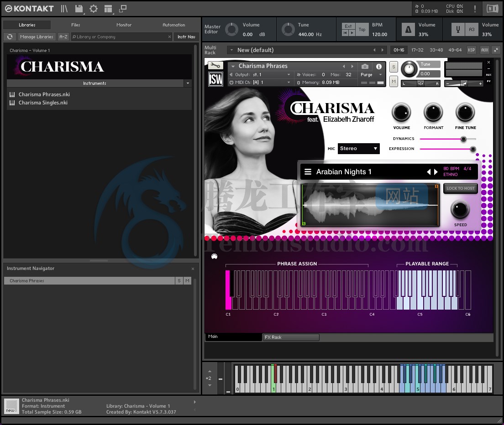Screen dimensions: 504x425
Task: Refresh the libraries list
Action: coord(10,36)
